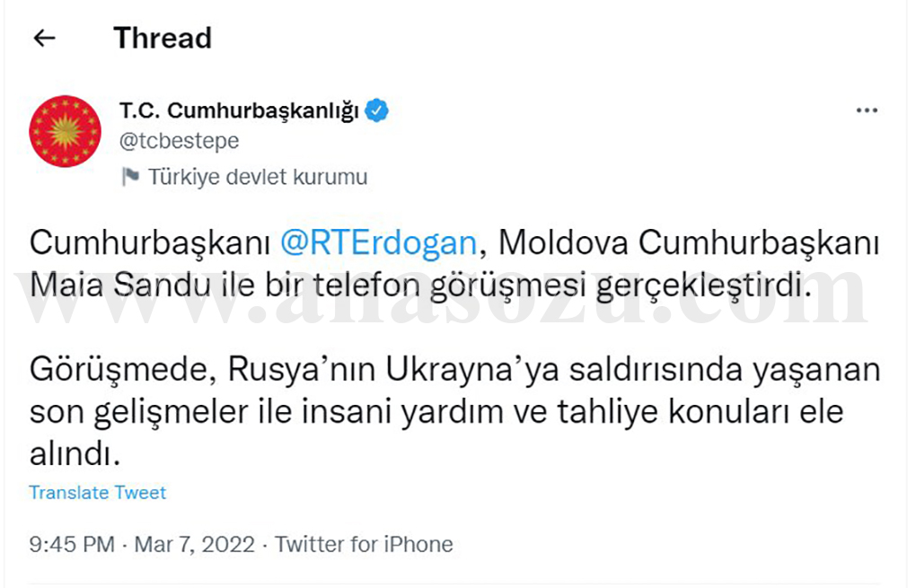Click the words Moldova Cumhurbaşkanı in the tweet
916x588 pixels.
(x=689, y=242)
